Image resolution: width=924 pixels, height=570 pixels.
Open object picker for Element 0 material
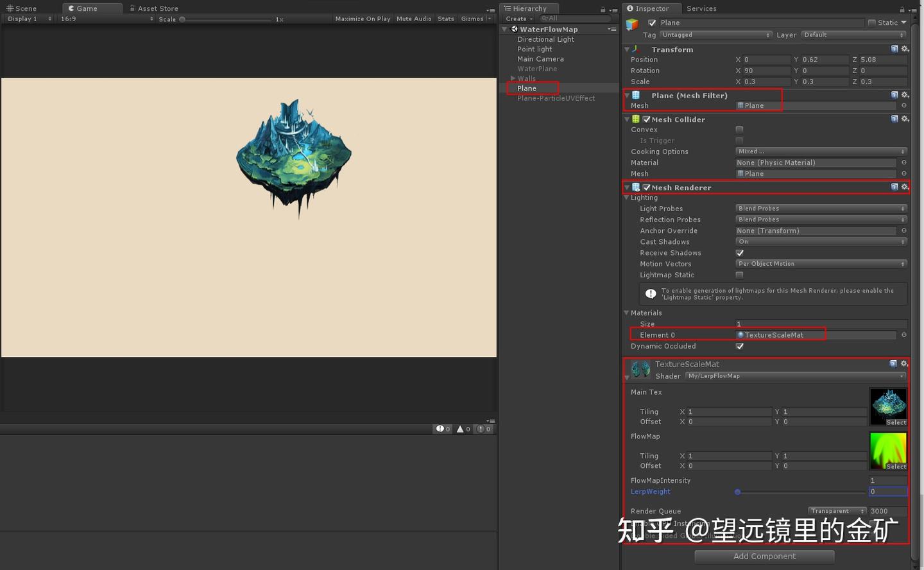coord(904,334)
